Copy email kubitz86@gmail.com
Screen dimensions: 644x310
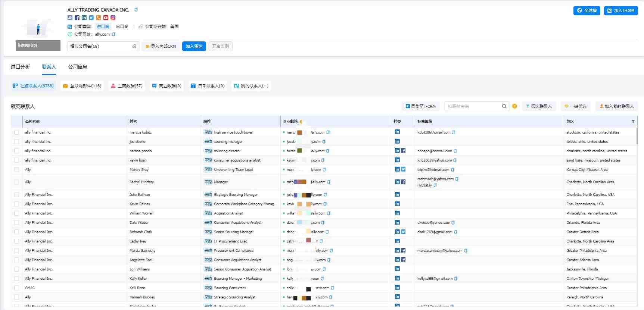454,132
